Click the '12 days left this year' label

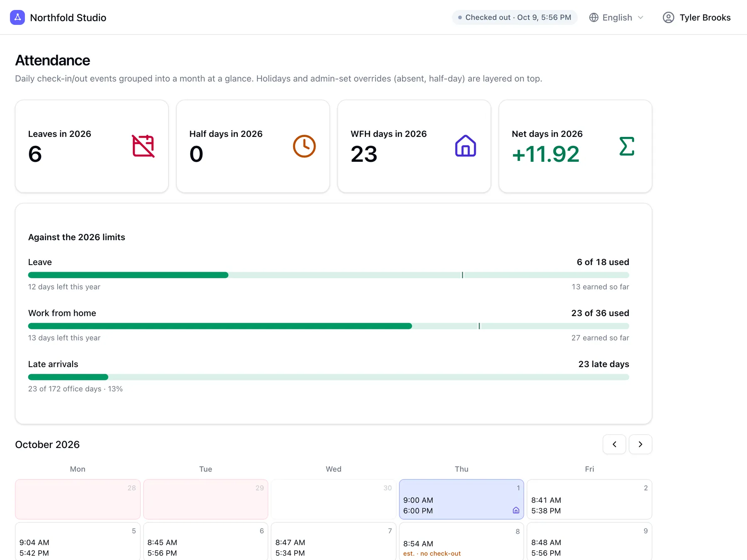tap(64, 287)
